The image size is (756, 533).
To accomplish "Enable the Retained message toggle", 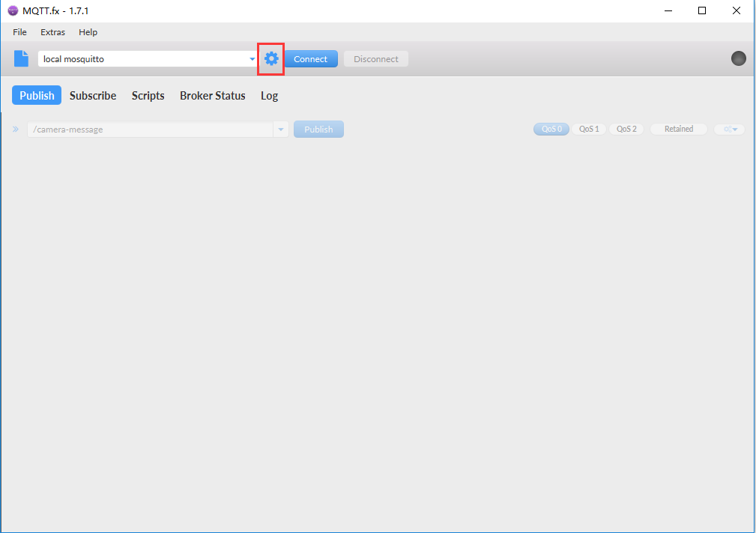I will pyautogui.click(x=678, y=129).
